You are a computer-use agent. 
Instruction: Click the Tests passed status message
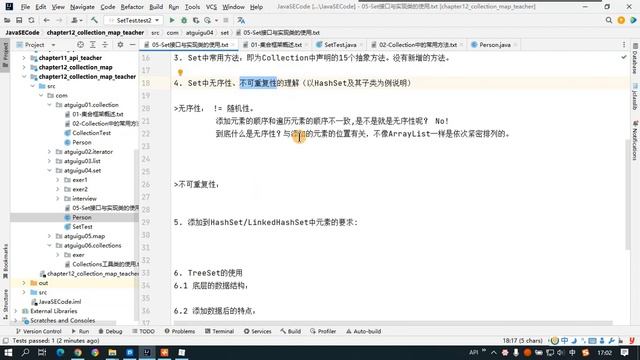[56, 341]
